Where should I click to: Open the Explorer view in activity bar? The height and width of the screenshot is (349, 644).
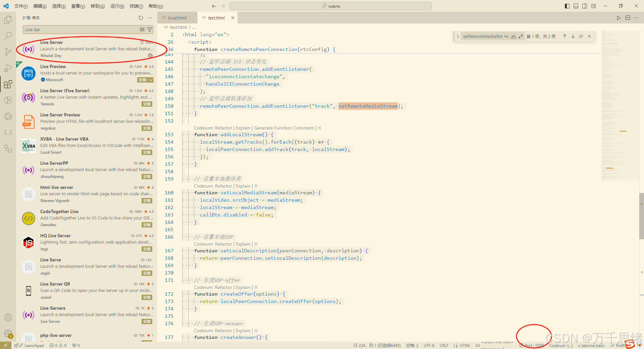point(8,20)
